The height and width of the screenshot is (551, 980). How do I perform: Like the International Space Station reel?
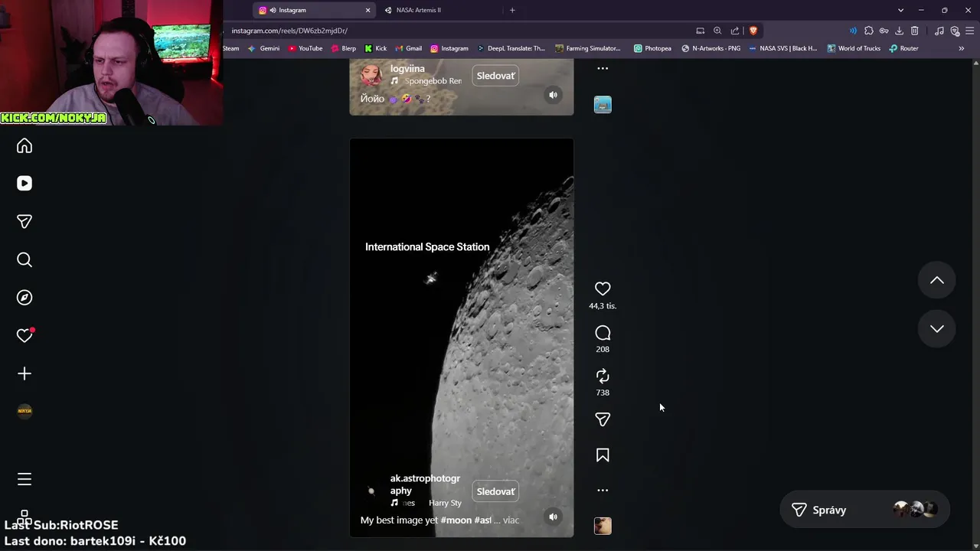point(603,289)
